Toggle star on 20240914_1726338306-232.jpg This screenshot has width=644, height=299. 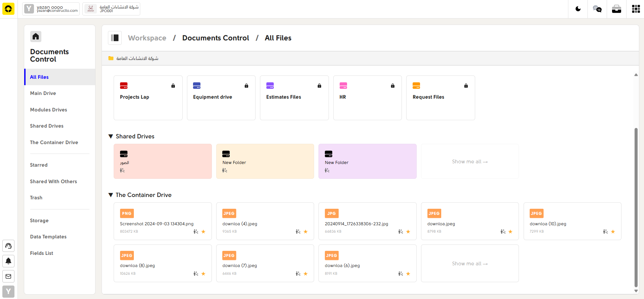408,232
